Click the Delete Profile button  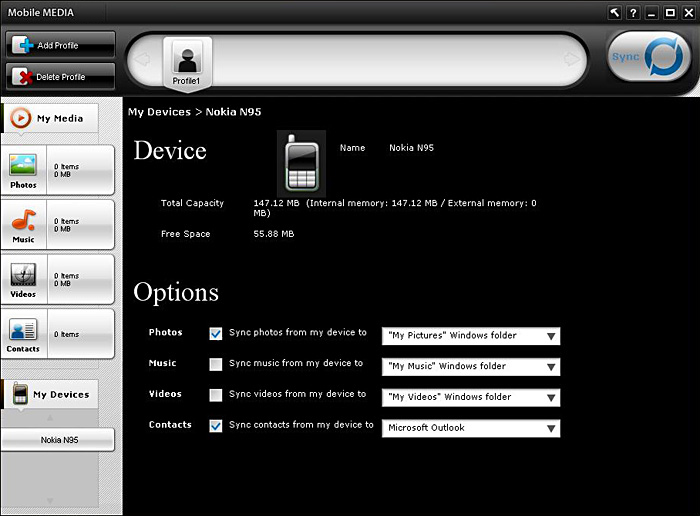(60, 76)
